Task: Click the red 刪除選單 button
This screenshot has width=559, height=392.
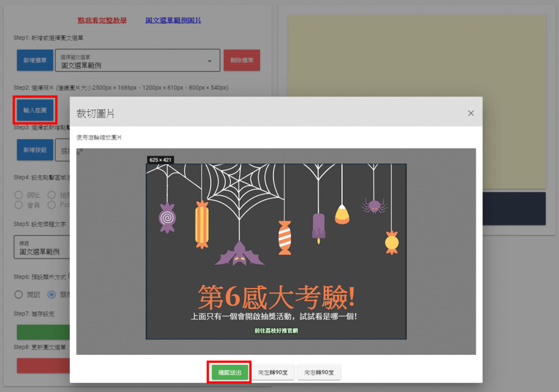Action: click(241, 60)
